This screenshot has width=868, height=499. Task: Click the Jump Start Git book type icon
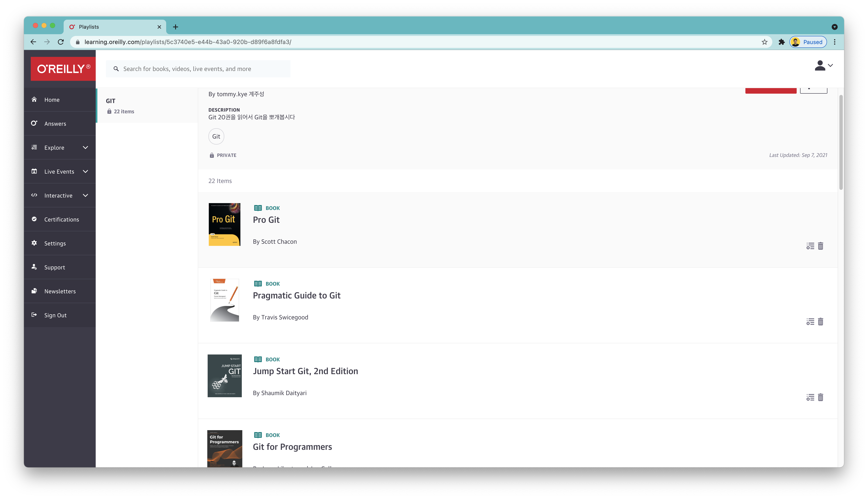[258, 360]
